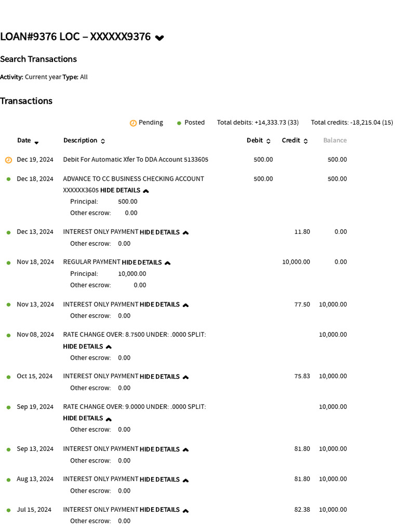
Task: Collapse Nov 13 interest only payment details
Action: click(164, 304)
